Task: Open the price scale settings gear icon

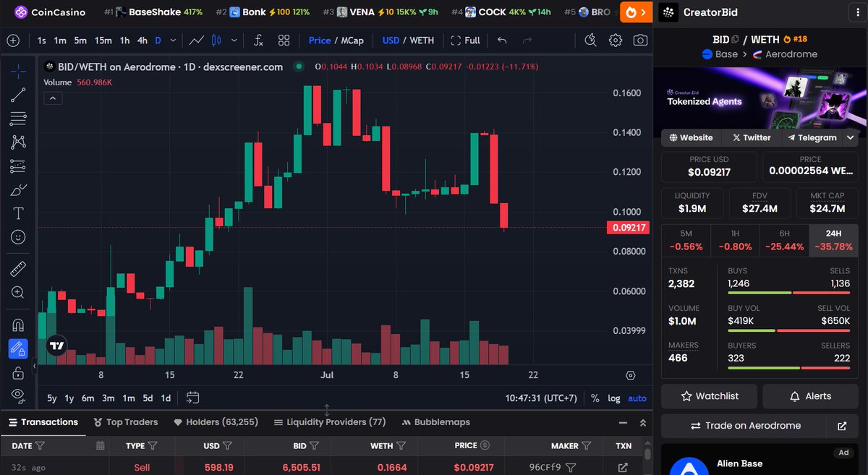Action: [x=630, y=375]
